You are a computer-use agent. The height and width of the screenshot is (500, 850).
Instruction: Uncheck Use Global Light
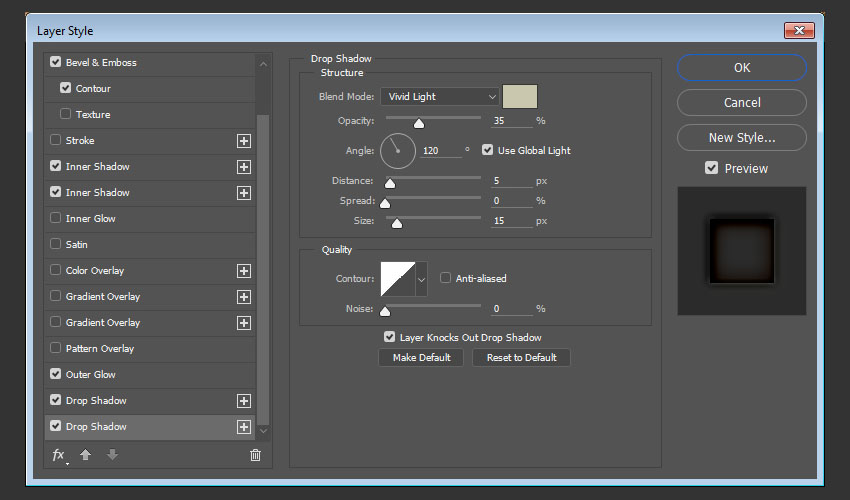point(487,150)
